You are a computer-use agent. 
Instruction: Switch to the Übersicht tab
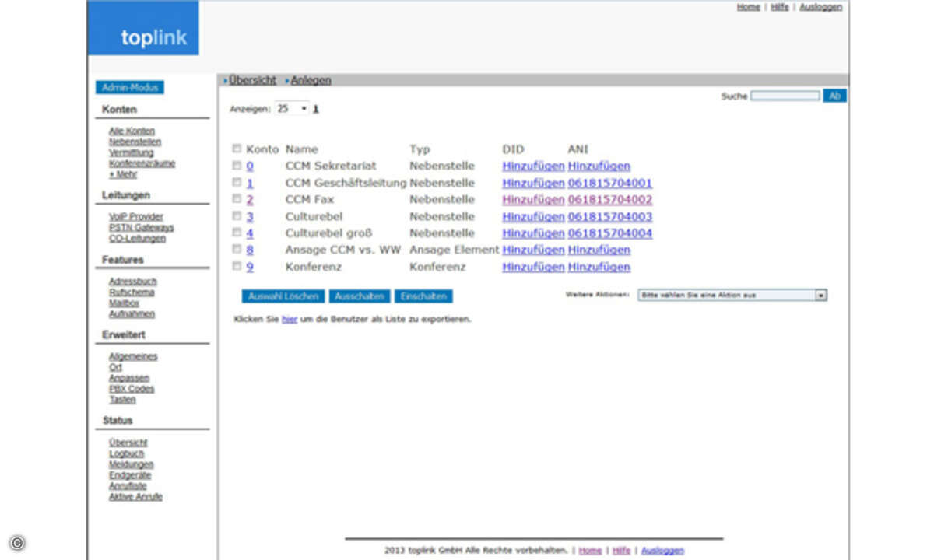click(x=252, y=80)
